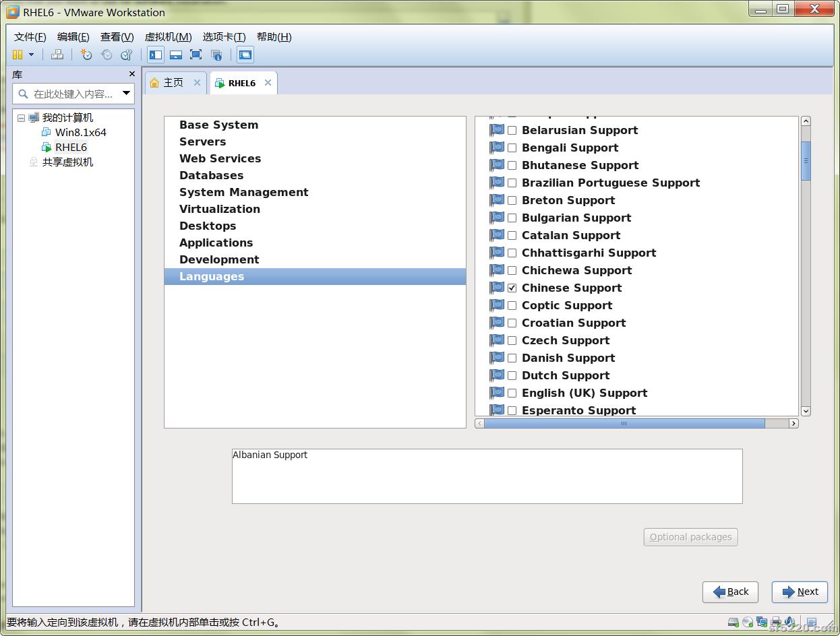This screenshot has width=840, height=636.
Task: Check the Belarusian Support checkbox
Action: point(512,130)
